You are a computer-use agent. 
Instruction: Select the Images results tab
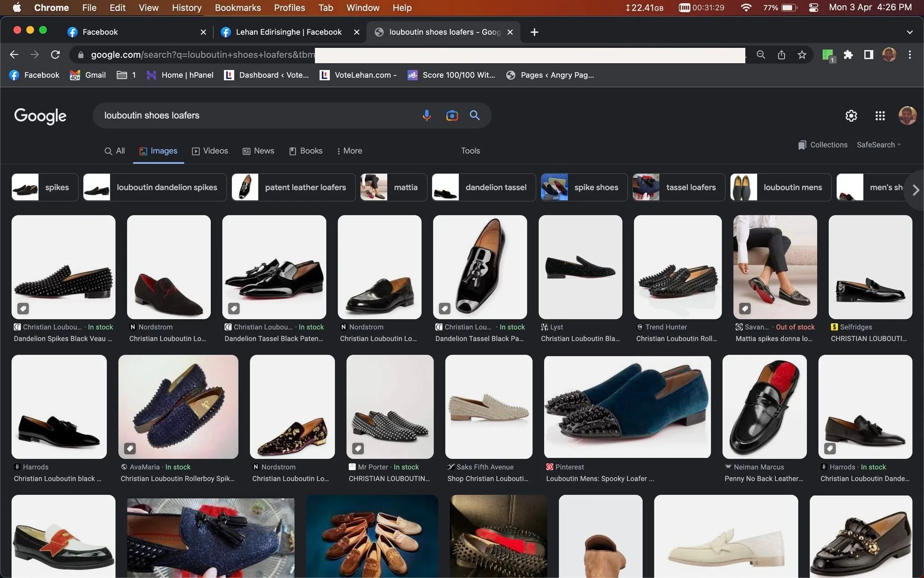[x=158, y=151]
